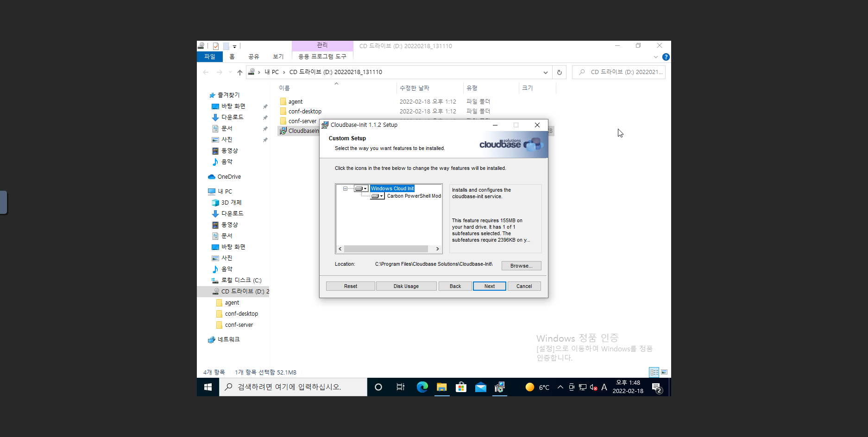The image size is (868, 437).
Task: Open conf-server subfolder in navigation tree
Action: coord(239,325)
